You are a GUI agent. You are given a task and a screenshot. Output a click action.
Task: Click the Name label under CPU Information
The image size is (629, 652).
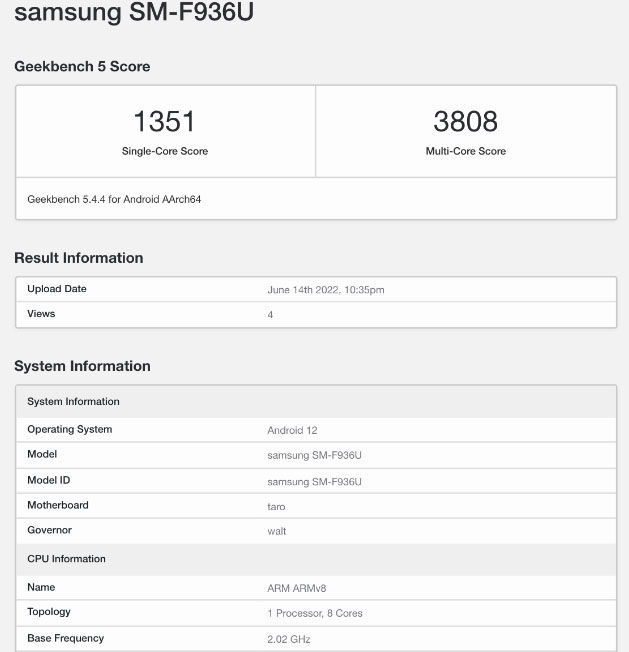tap(41, 587)
